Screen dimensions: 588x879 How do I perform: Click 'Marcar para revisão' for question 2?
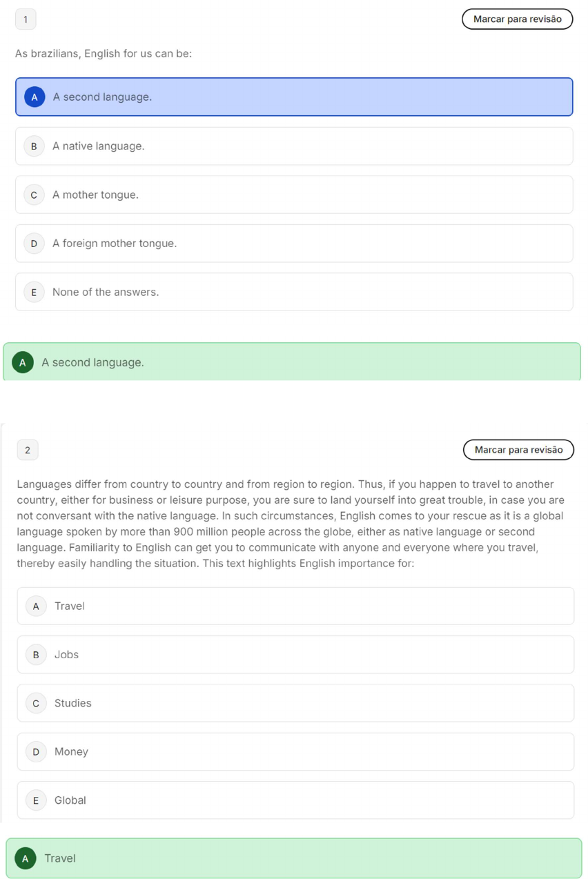[x=518, y=450]
